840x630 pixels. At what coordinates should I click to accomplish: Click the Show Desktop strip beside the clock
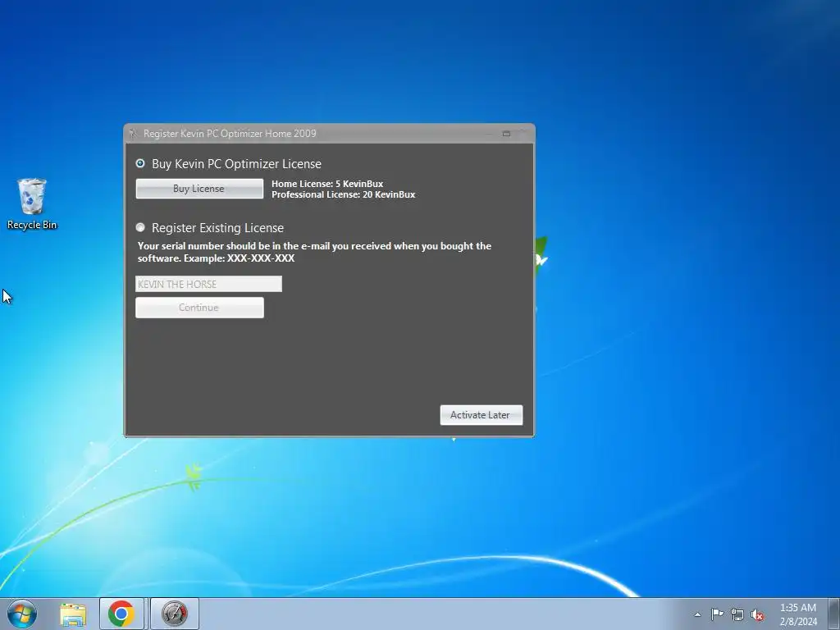[834, 614]
